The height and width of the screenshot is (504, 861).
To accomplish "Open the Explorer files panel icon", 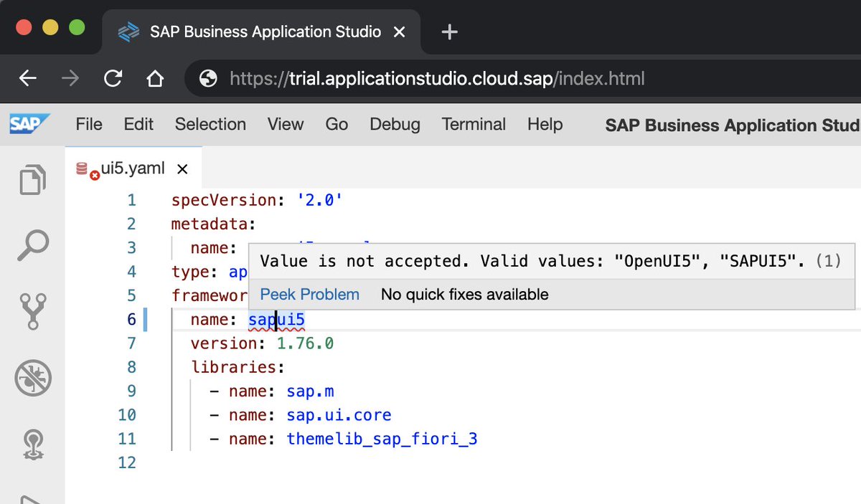I will (x=32, y=179).
